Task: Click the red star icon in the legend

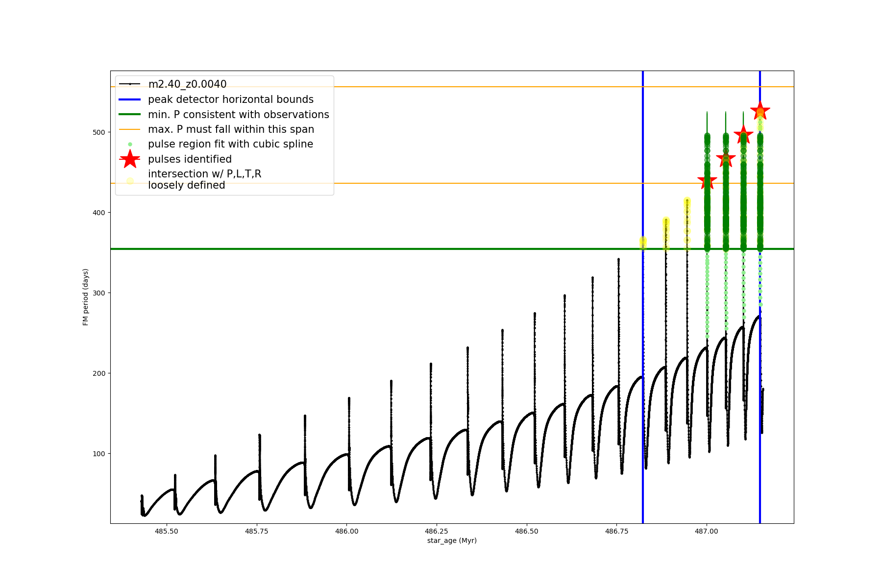Action: click(x=130, y=159)
